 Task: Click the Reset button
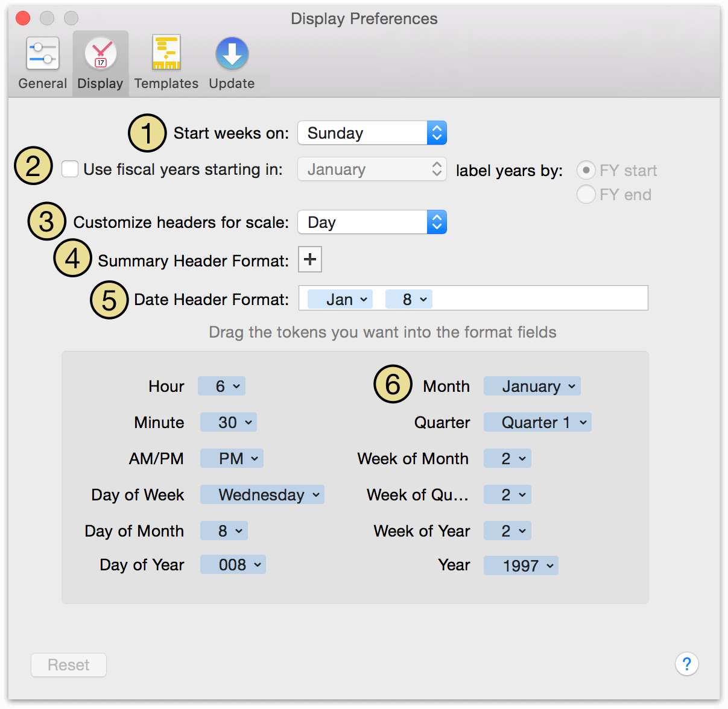tap(69, 664)
